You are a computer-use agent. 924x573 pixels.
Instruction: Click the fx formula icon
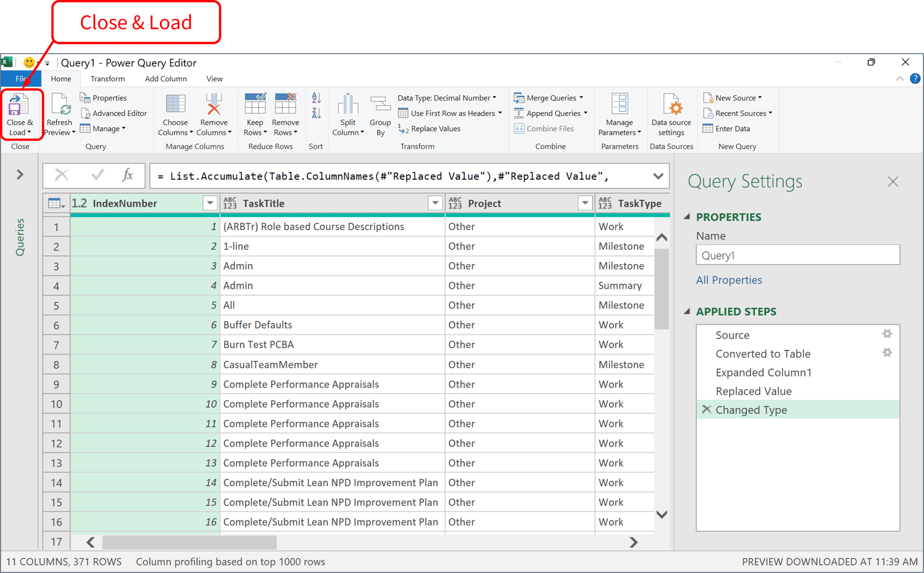(127, 175)
